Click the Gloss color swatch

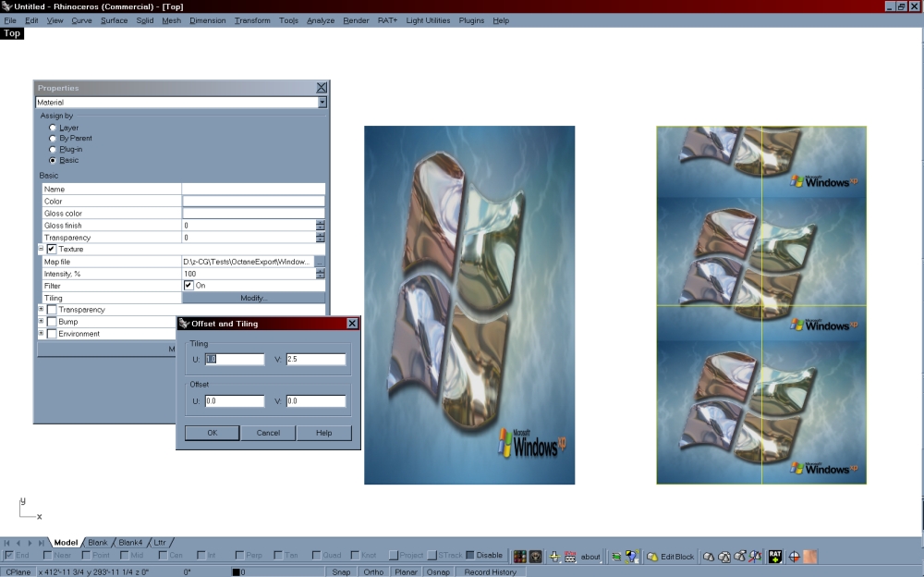[253, 213]
